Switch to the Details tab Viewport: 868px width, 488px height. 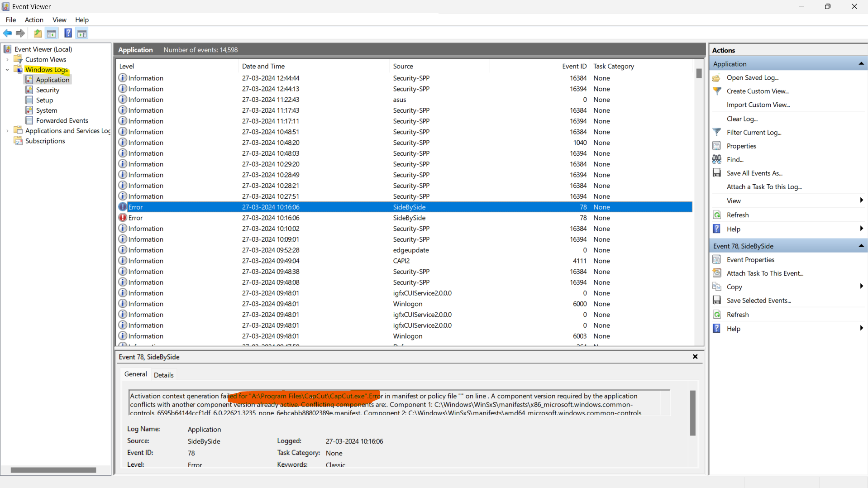coord(163,375)
